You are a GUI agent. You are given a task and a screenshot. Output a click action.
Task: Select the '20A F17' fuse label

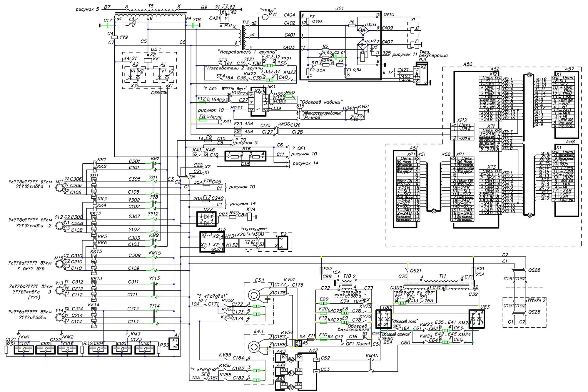(202, 198)
